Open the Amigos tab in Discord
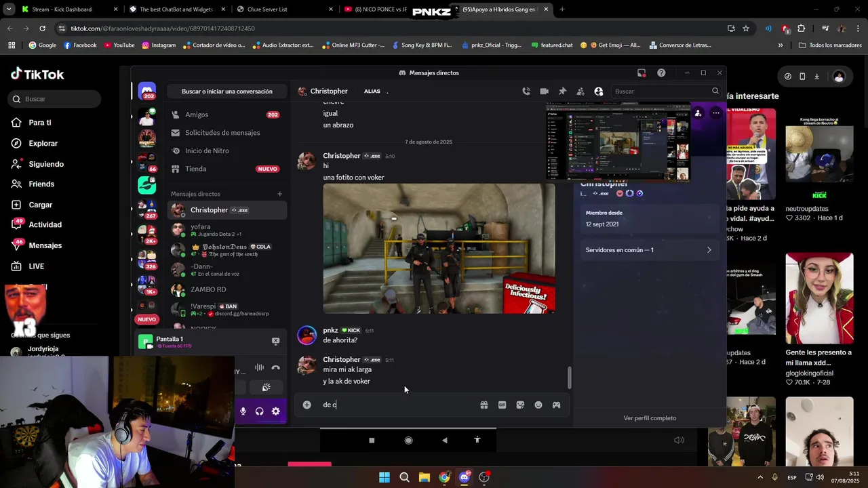Screen dimensions: 868x488 tap(226, 115)
